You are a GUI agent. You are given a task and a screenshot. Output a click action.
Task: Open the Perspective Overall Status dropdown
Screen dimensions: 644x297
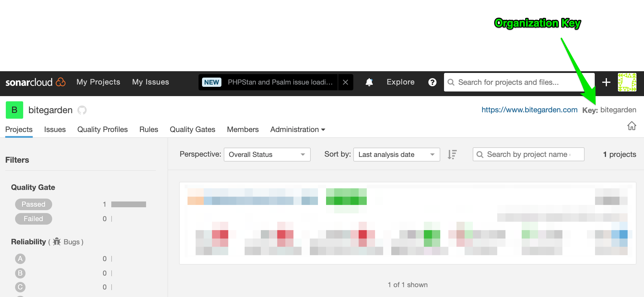pos(267,155)
